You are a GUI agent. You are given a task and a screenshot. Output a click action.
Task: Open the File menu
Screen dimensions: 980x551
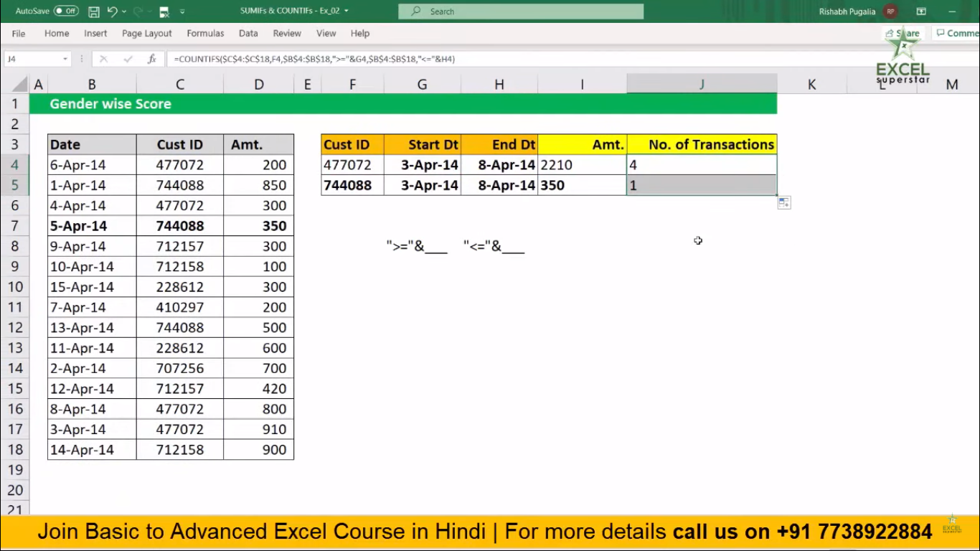[x=19, y=33]
